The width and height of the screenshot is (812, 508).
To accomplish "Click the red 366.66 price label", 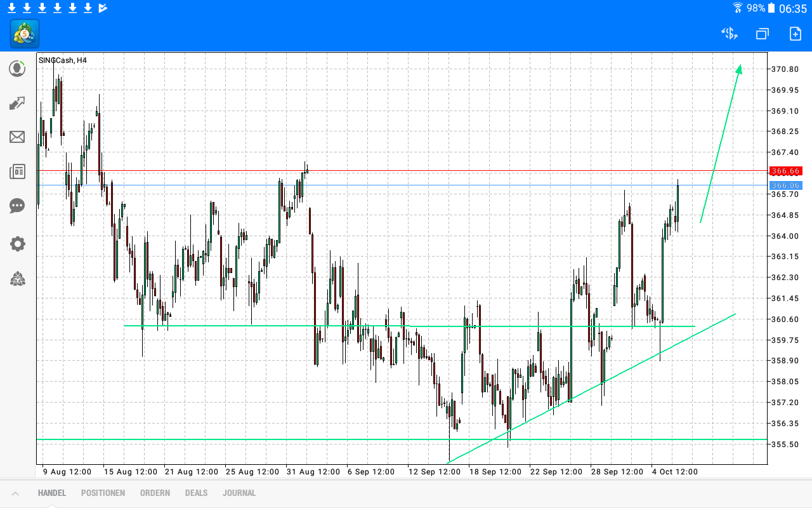I will tap(785, 171).
